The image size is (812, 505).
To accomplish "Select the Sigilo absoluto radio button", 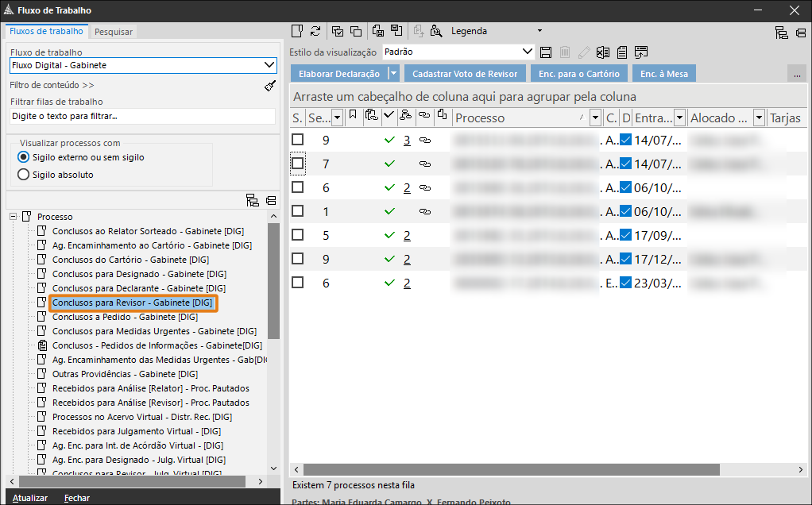I will coord(23,175).
